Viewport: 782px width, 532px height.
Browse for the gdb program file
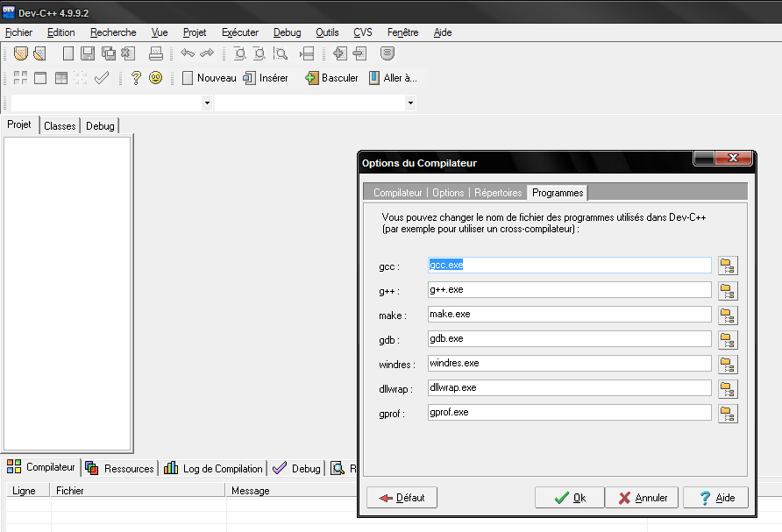coord(729,339)
